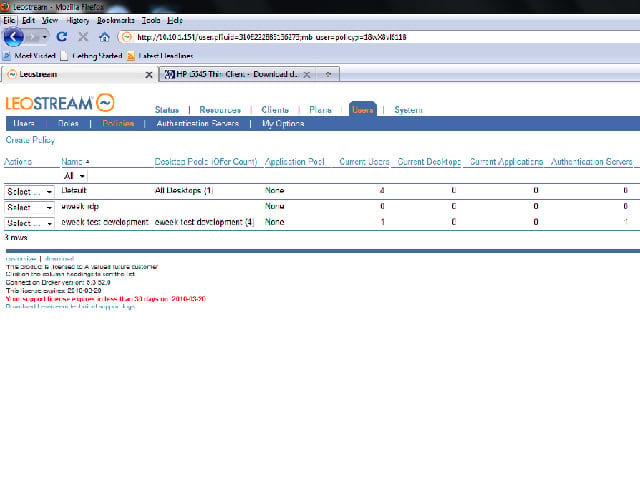The height and width of the screenshot is (480, 640).
Task: Open Select dropdown for Default policy
Action: click(x=29, y=191)
